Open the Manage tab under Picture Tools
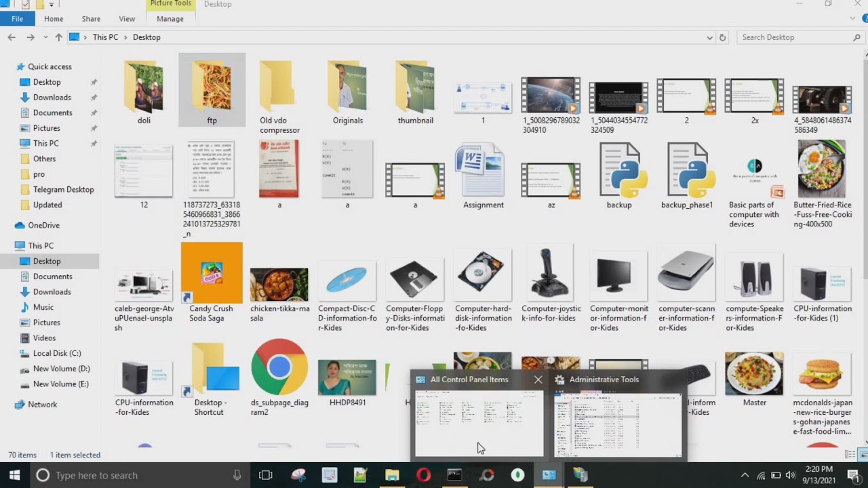Image resolution: width=868 pixels, height=488 pixels. click(x=170, y=19)
